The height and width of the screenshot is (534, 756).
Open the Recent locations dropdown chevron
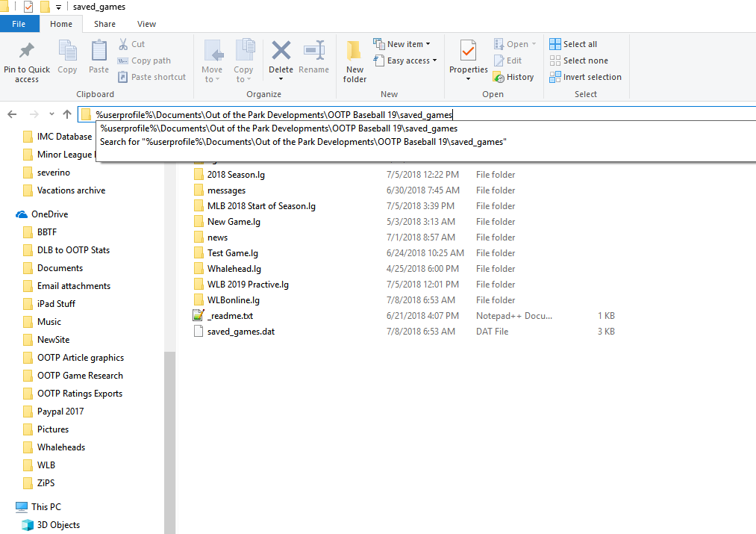[51, 114]
